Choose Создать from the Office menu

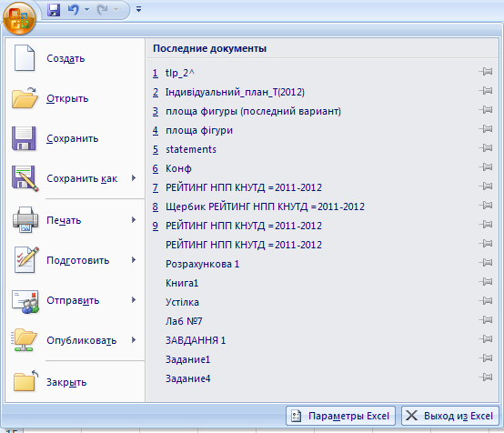coord(75,58)
